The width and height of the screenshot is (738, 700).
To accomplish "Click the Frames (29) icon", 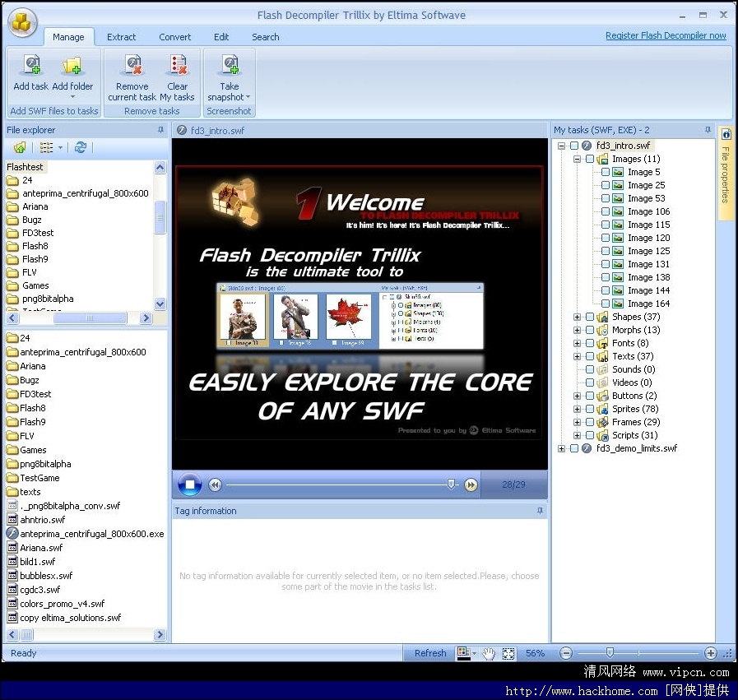I will tap(602, 423).
